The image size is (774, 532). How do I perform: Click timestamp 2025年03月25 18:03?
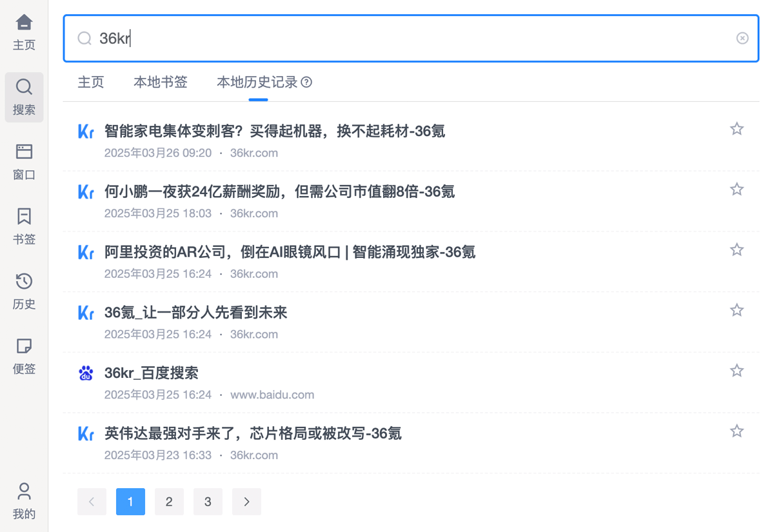pyautogui.click(x=158, y=213)
